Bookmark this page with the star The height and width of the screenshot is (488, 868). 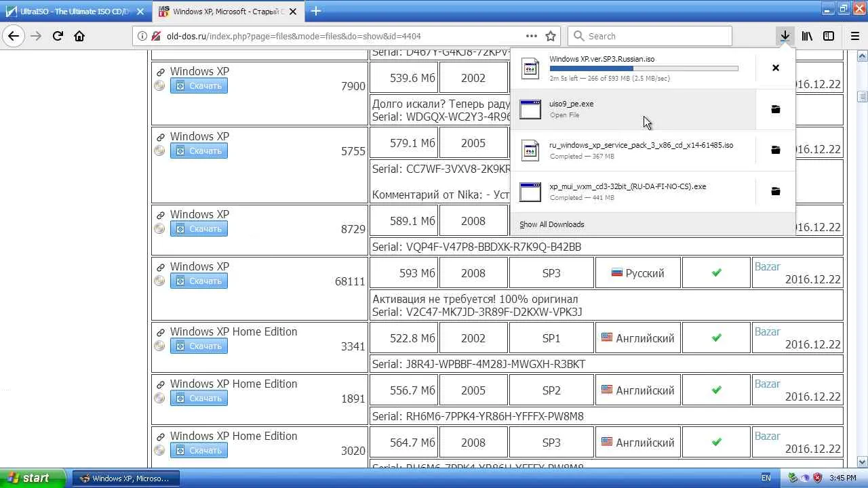[551, 36]
